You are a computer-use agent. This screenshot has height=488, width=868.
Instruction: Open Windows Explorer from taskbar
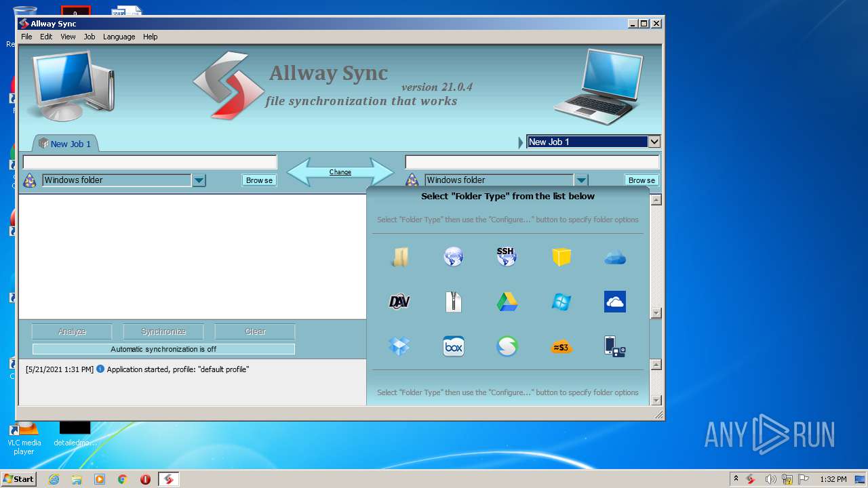click(77, 479)
